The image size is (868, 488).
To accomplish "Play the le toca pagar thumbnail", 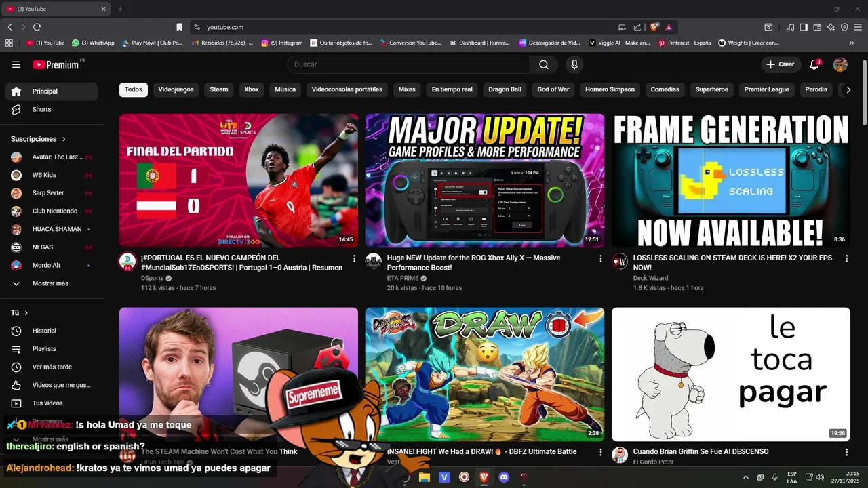I will pos(731,374).
